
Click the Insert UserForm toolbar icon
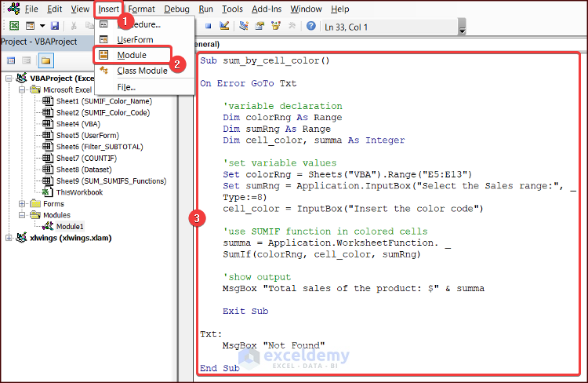point(30,26)
